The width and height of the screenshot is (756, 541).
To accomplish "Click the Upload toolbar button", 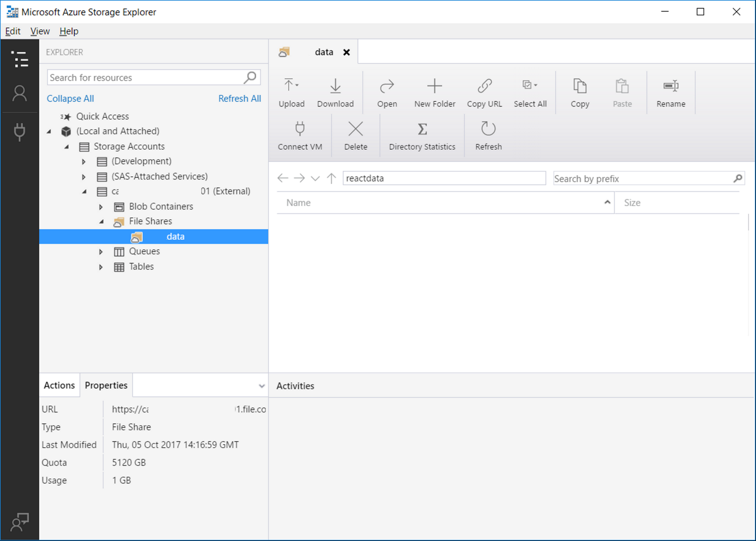I will coord(291,93).
